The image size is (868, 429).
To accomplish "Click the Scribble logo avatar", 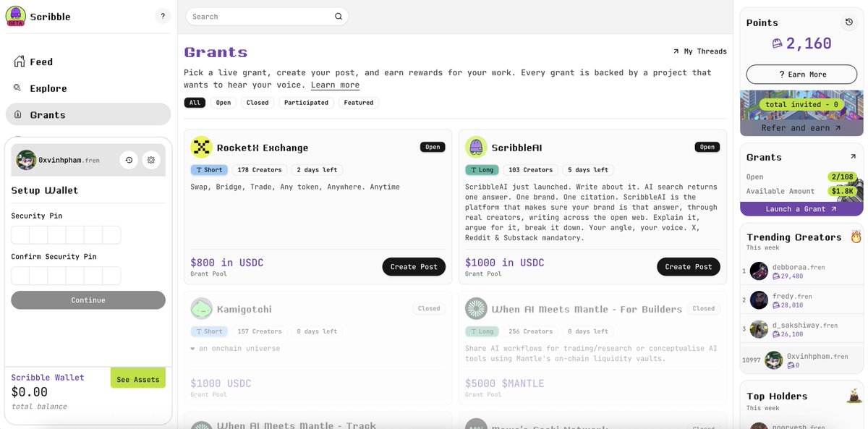I will [16, 16].
